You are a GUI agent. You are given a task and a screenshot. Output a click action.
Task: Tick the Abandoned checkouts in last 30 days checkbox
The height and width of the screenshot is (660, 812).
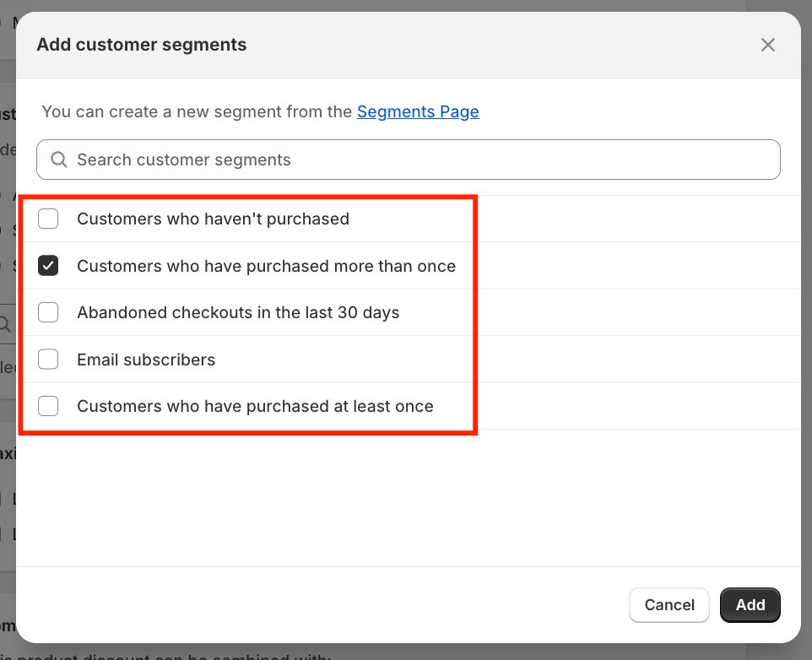(x=48, y=312)
